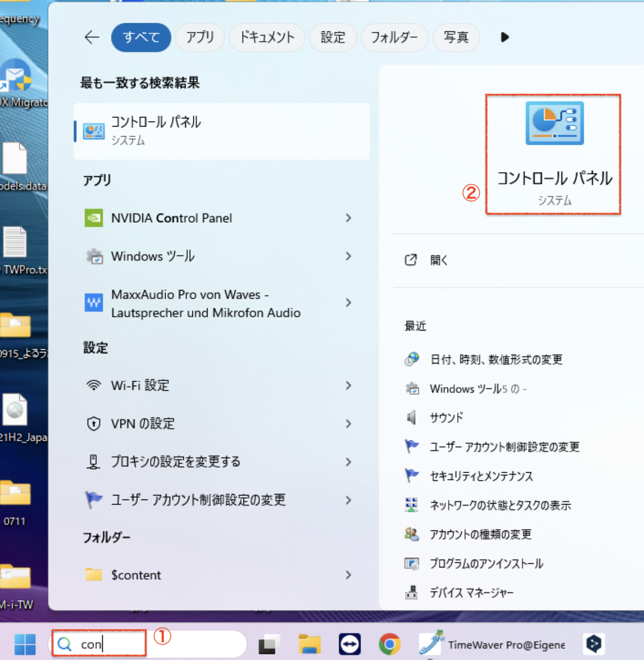
Task: Click the proxy settings icon
Action: tap(94, 462)
